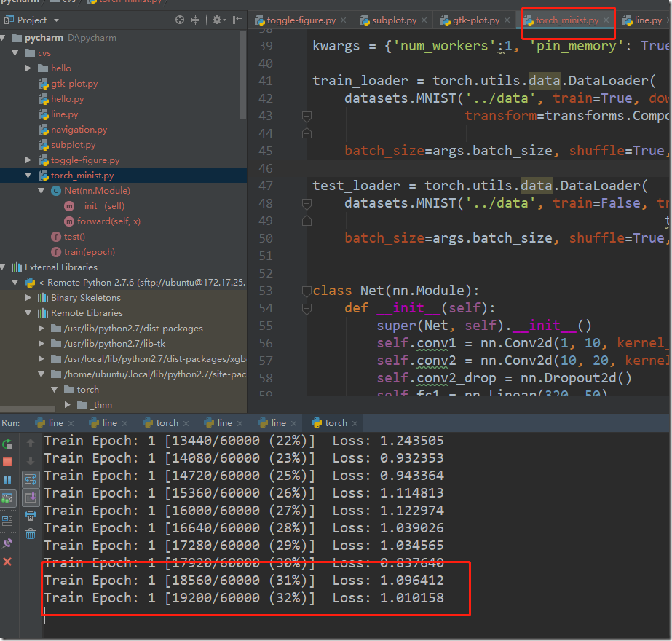Toggle the dump threads button above Restore Layout
This screenshot has width=672, height=641.
(7, 498)
